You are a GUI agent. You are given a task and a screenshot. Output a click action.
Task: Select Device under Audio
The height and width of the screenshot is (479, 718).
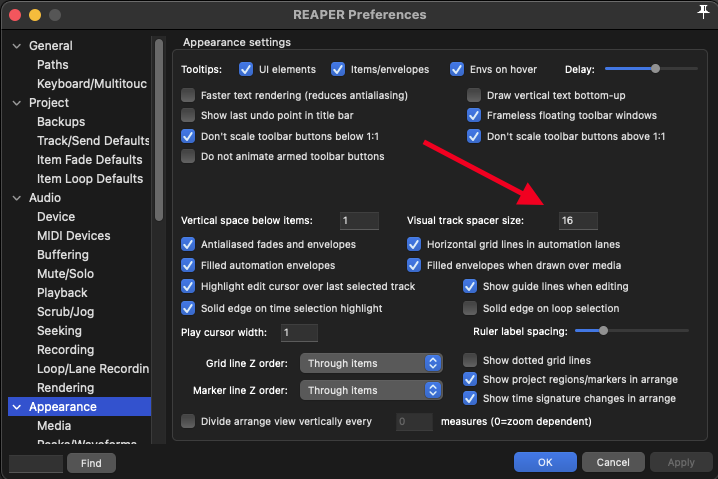pyautogui.click(x=56, y=217)
